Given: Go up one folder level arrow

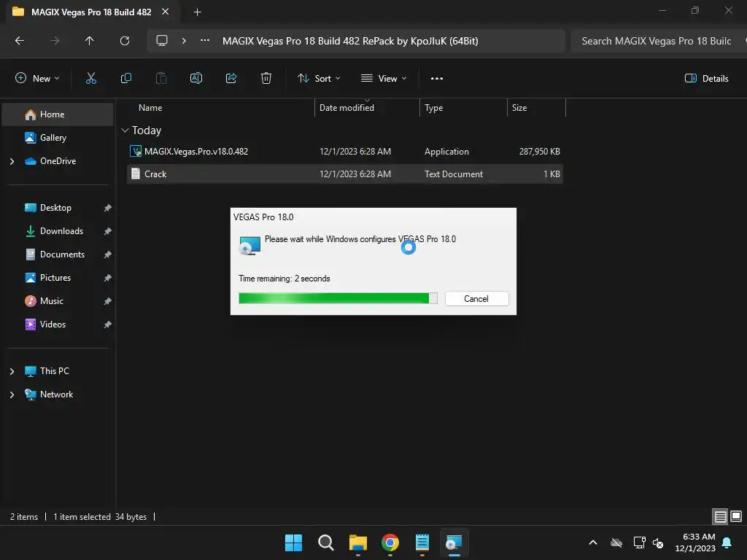Looking at the screenshot, I should pos(90,41).
